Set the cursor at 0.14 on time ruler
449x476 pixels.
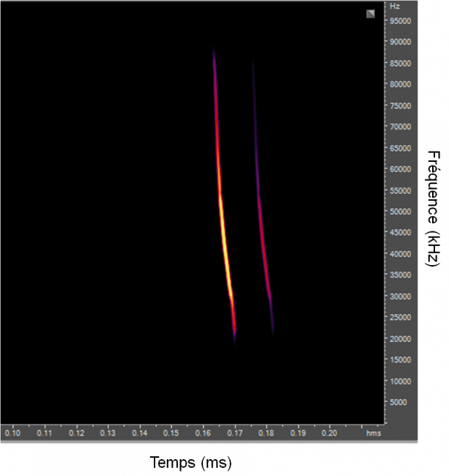tap(140, 434)
